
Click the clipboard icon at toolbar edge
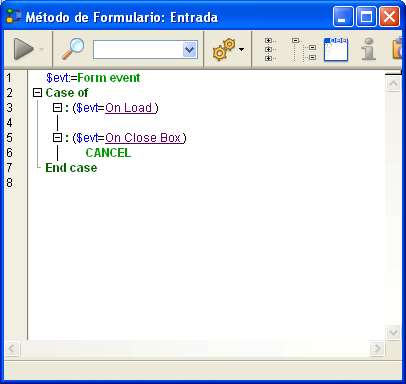click(397, 49)
